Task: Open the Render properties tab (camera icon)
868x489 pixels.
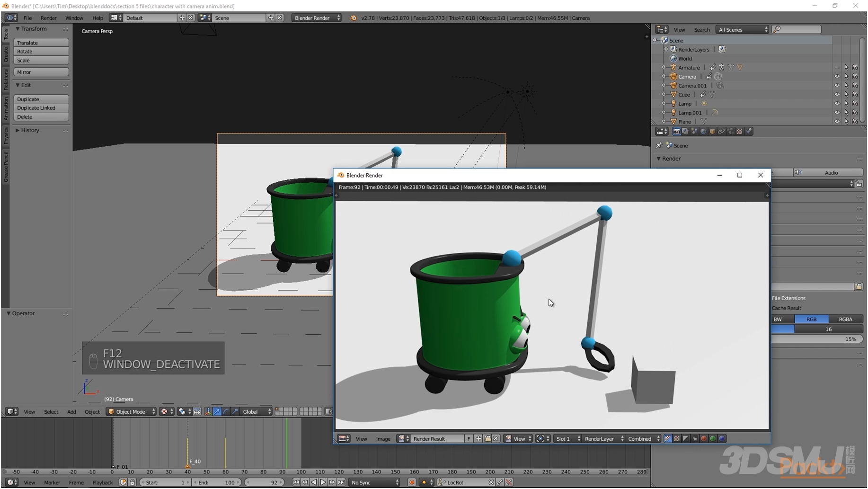Action: tap(676, 132)
